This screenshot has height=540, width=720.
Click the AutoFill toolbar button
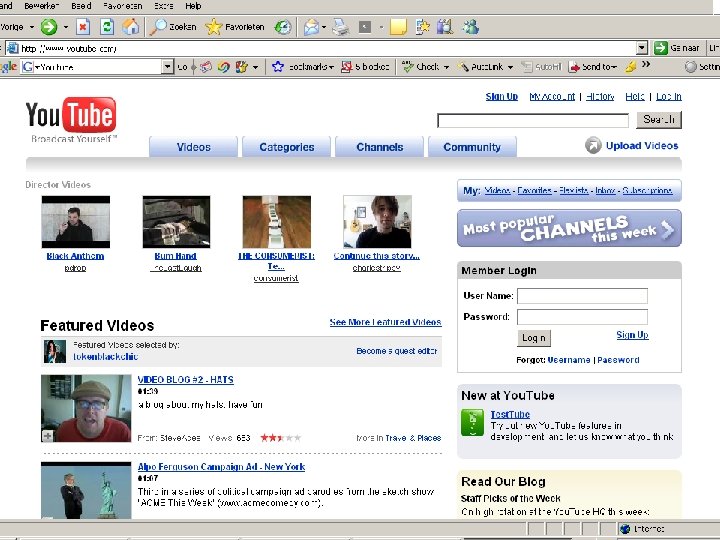[x=542, y=67]
